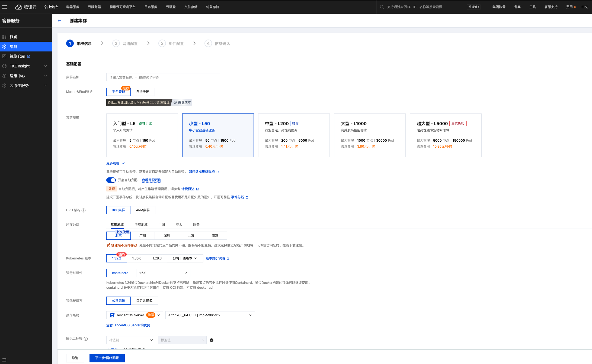Open 镜像仓库 external link icon
The image size is (592, 364).
click(28, 56)
